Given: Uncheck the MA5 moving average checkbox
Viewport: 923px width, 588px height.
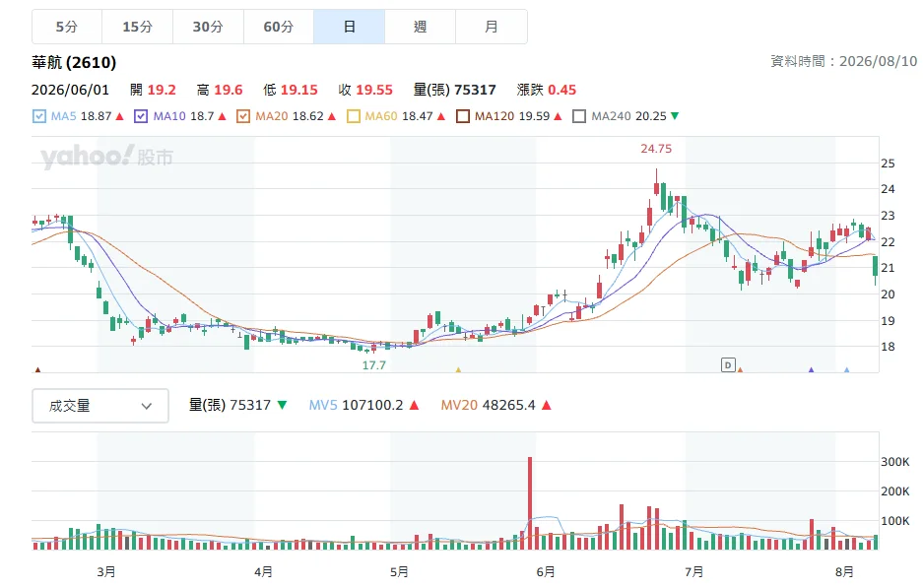Looking at the screenshot, I should (x=38, y=116).
